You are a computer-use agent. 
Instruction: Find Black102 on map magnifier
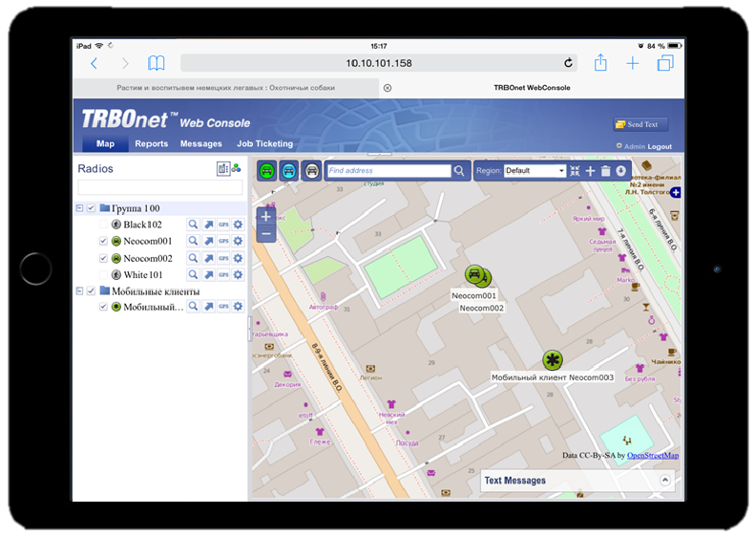coord(193,224)
